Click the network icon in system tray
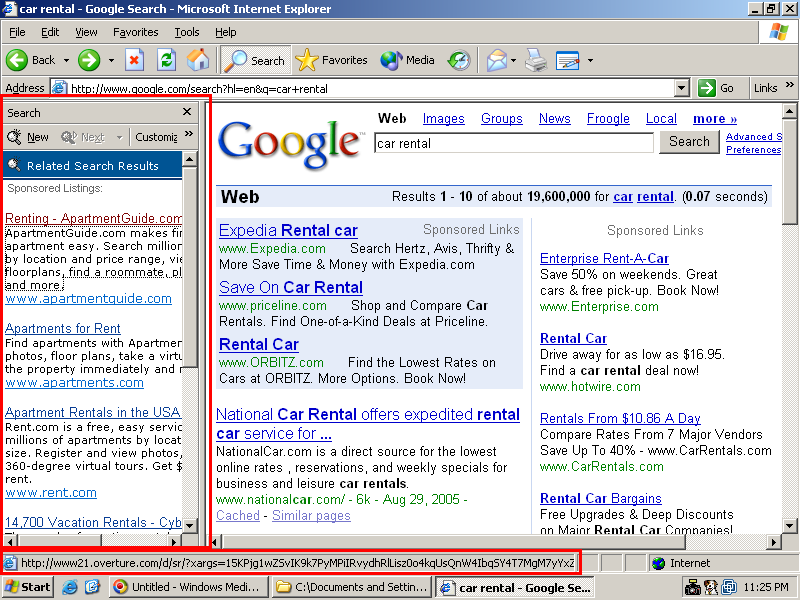Viewport: 800px width, 600px height. pyautogui.click(x=729, y=588)
